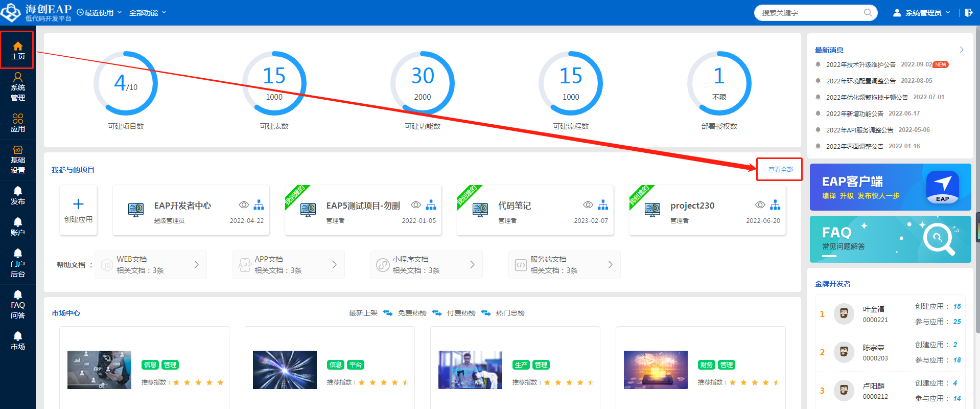Click the plus icon to create an application
980x409 pixels.
point(78,204)
